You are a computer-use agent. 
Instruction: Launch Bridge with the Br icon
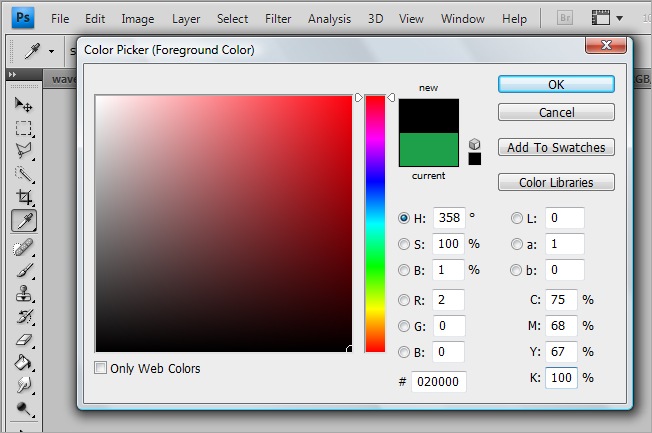pyautogui.click(x=565, y=18)
